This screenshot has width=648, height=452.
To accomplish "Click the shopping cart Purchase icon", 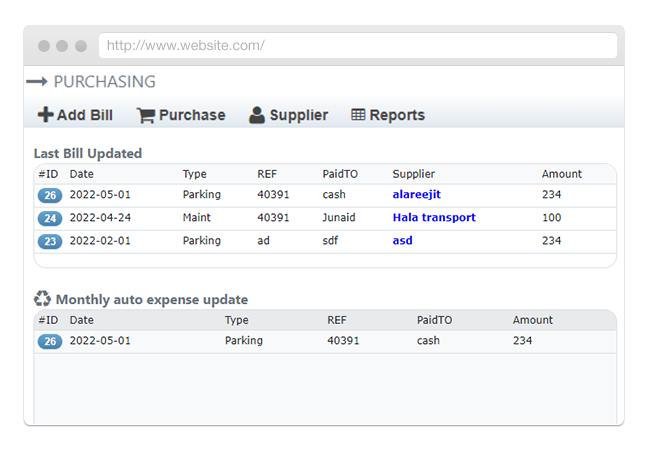I will point(146,115).
